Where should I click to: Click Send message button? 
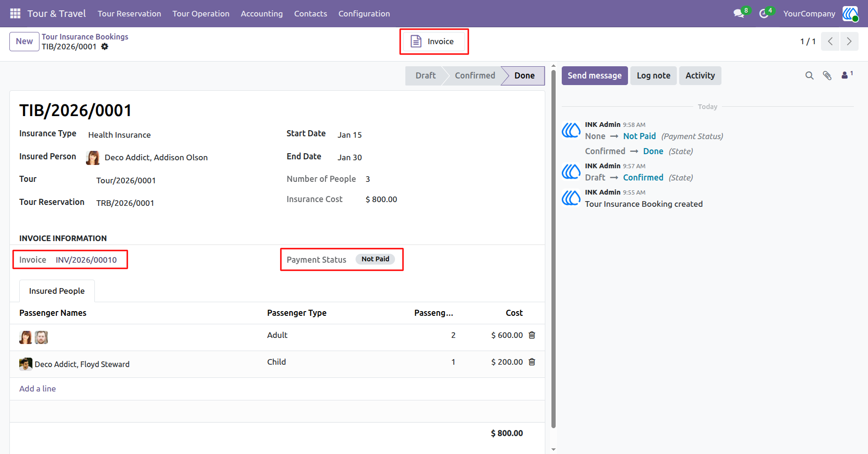pyautogui.click(x=595, y=76)
